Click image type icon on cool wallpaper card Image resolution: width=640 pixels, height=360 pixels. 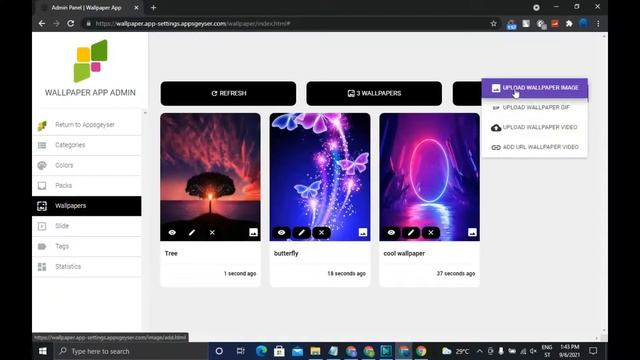click(472, 233)
